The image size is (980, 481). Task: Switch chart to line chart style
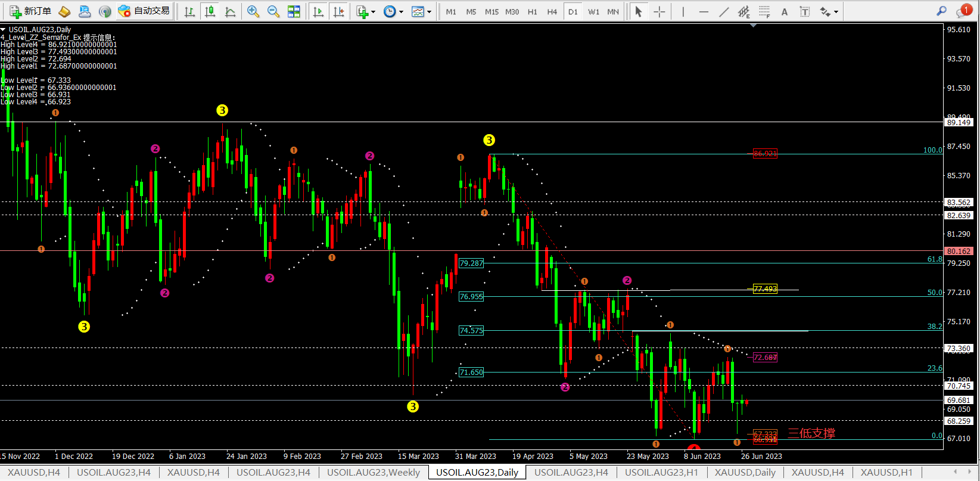[230, 11]
